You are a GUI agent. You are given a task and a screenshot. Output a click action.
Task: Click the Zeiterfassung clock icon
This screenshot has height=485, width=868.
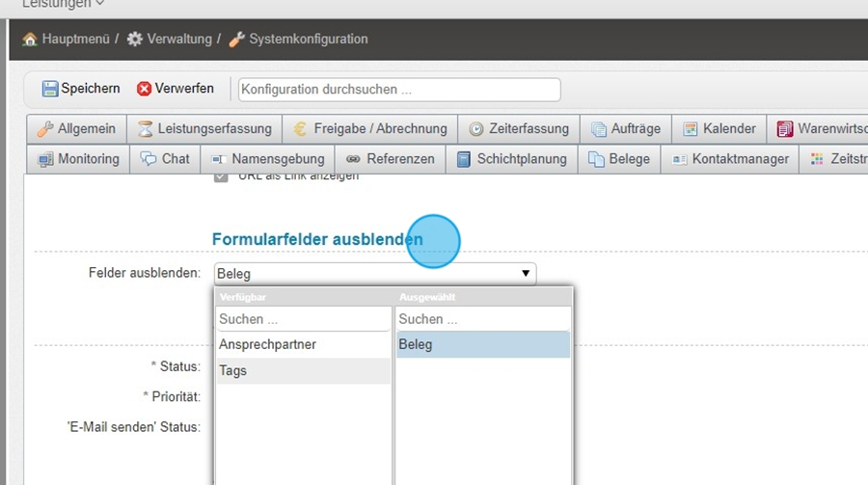[476, 129]
